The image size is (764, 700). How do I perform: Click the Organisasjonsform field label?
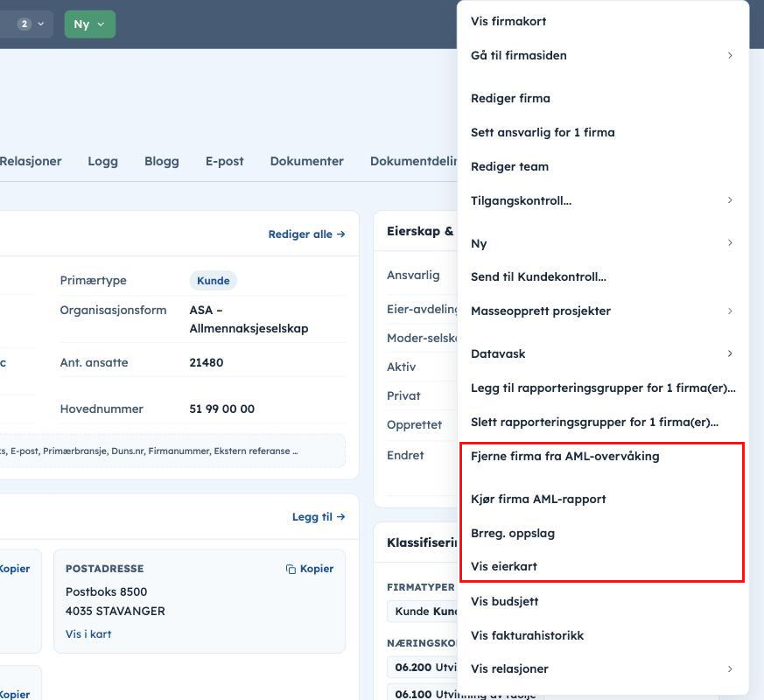(113, 311)
